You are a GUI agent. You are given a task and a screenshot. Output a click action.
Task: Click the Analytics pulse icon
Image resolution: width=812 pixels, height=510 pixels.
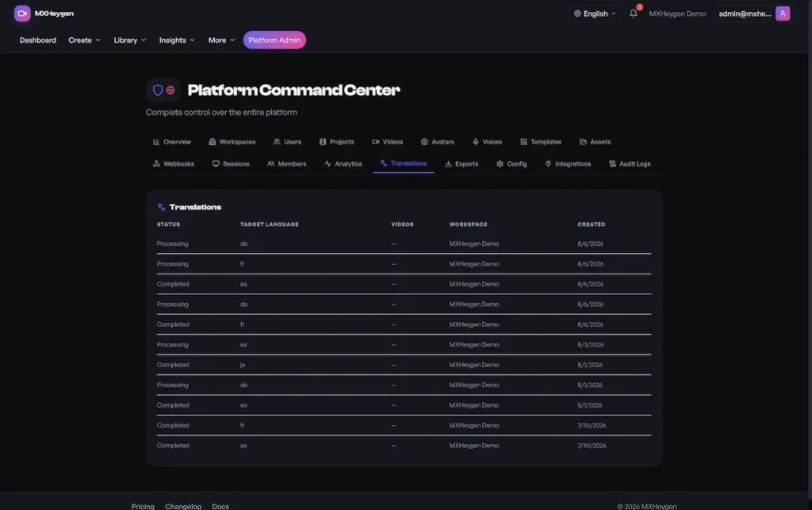point(327,163)
